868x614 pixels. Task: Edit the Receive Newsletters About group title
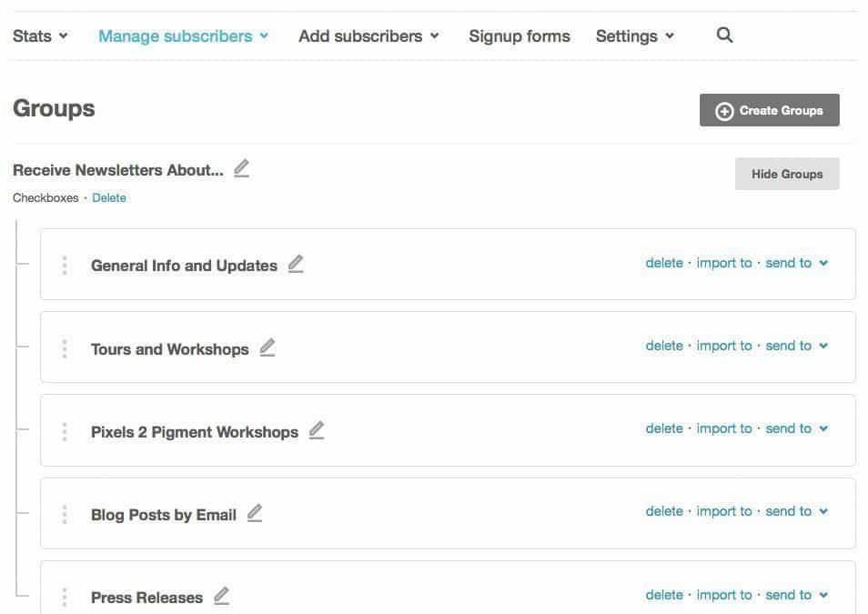241,169
